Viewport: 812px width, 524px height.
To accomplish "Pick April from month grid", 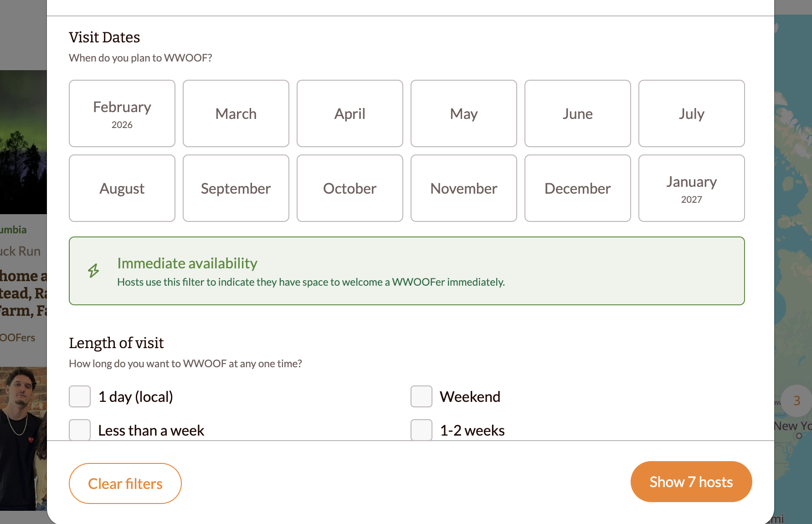I will pos(350,113).
